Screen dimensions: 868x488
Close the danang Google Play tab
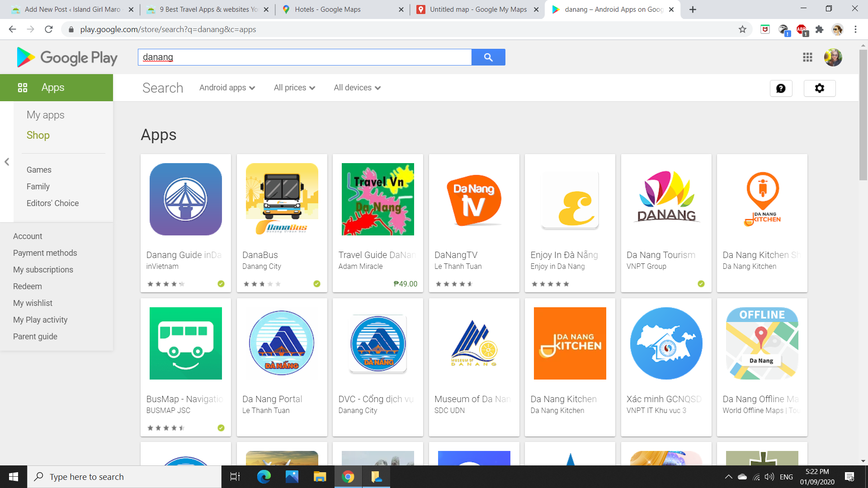(671, 9)
